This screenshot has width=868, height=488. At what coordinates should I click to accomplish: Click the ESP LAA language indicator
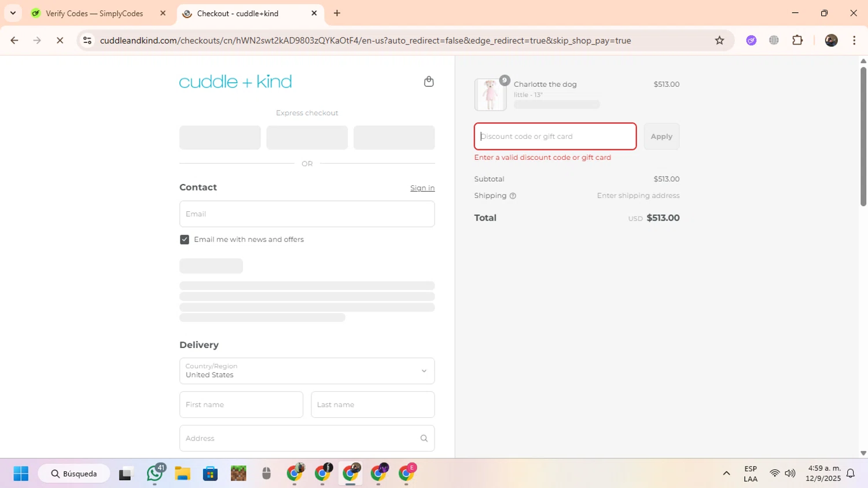coord(751,474)
